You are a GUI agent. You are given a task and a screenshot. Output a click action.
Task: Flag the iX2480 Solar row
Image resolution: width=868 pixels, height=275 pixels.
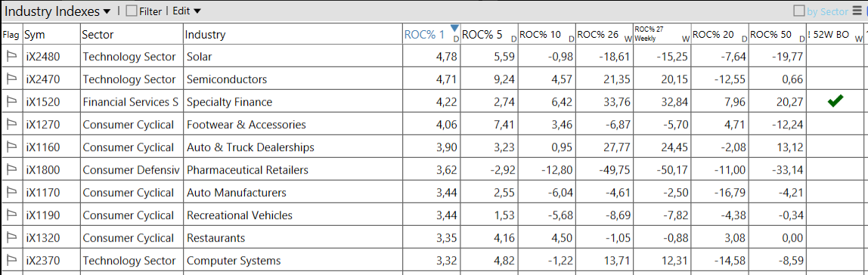11,57
